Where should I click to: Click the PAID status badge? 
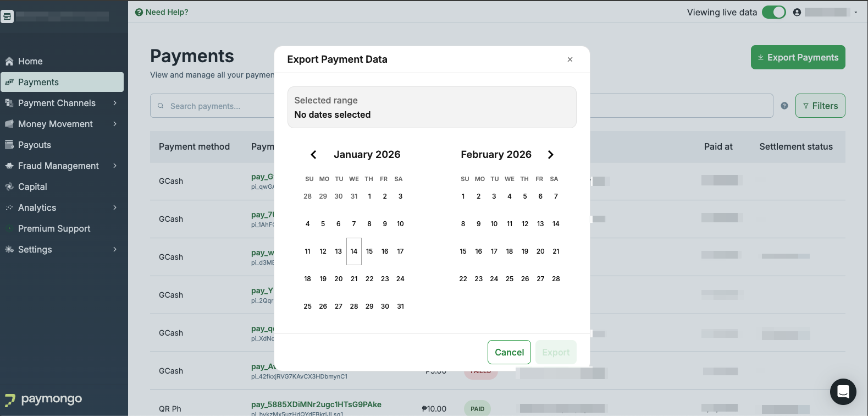pyautogui.click(x=477, y=409)
